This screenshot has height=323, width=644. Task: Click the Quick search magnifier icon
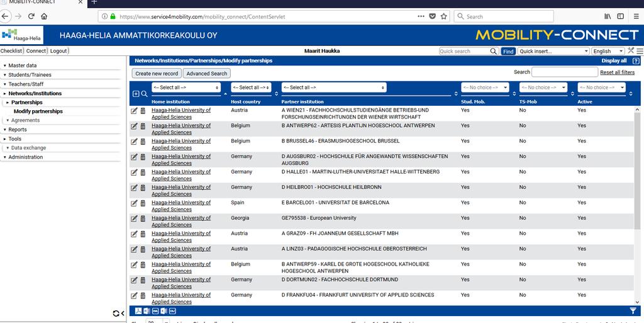click(x=494, y=51)
